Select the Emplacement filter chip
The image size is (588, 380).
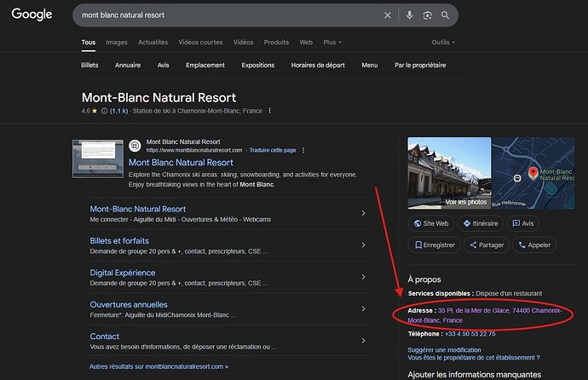(x=205, y=66)
